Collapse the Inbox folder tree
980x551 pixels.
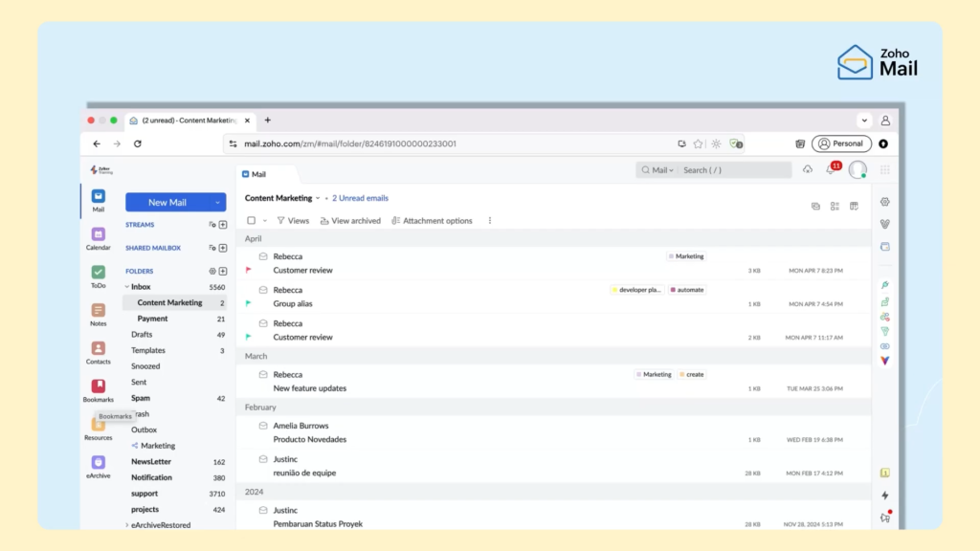pos(126,287)
